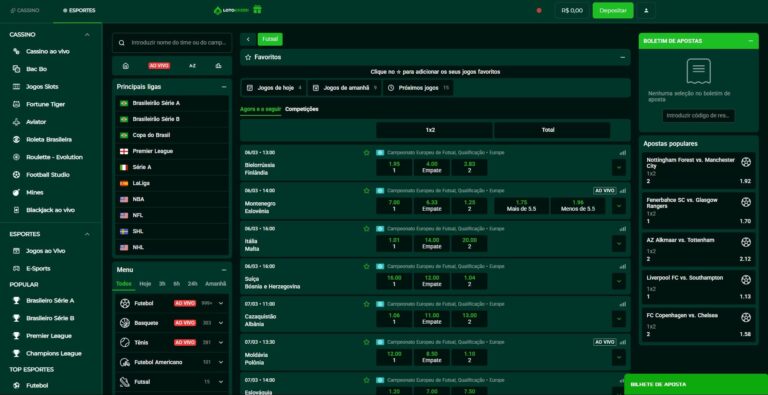This screenshot has width=768, height=395.
Task: Favorite the Montenegro vs Eslovênia match
Action: (366, 191)
